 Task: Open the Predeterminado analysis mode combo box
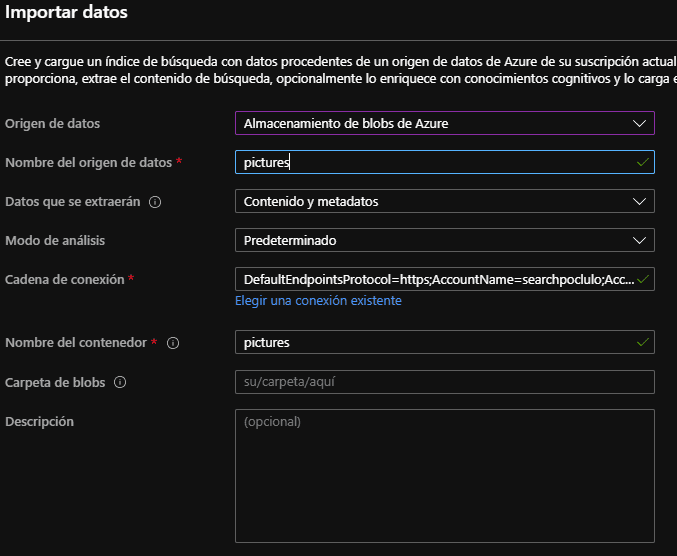(445, 240)
